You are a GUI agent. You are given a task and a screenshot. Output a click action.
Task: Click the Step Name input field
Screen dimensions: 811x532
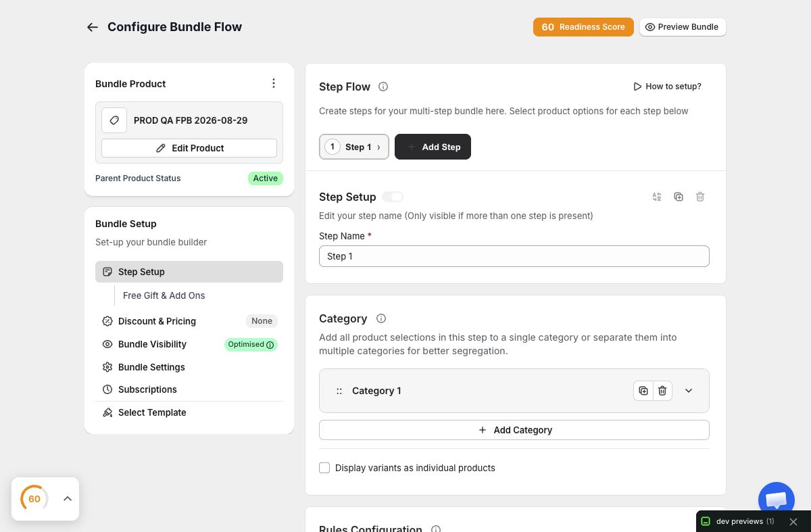514,256
